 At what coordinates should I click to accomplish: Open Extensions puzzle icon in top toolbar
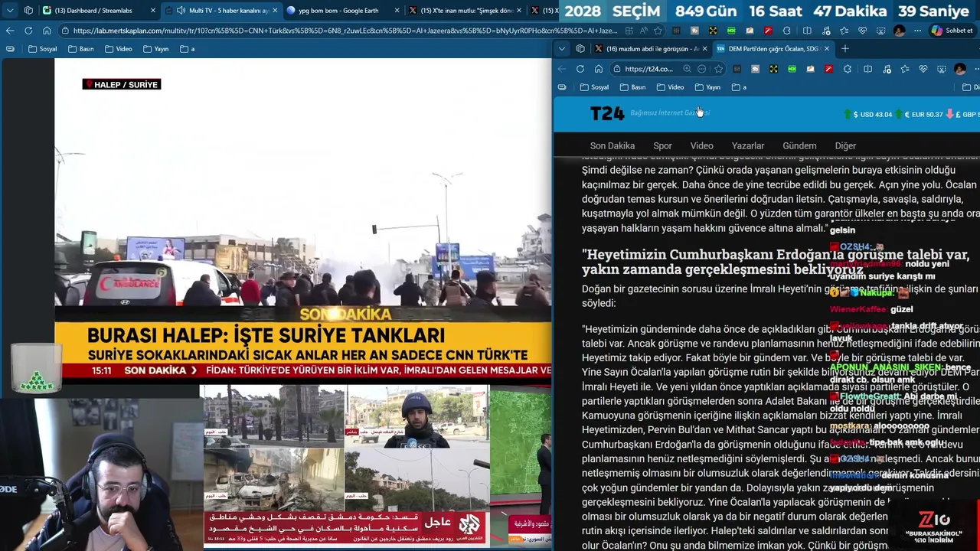click(786, 31)
